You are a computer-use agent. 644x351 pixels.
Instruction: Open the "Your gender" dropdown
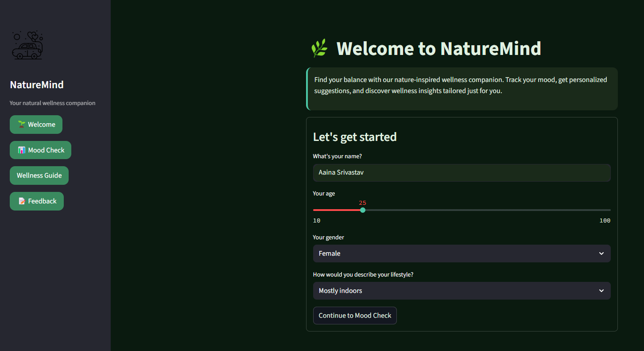462,253
